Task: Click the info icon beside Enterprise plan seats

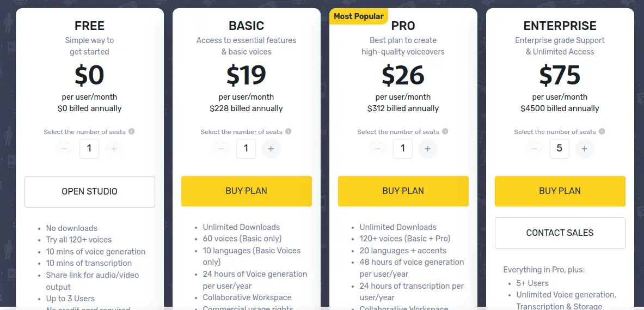Action: [602, 131]
